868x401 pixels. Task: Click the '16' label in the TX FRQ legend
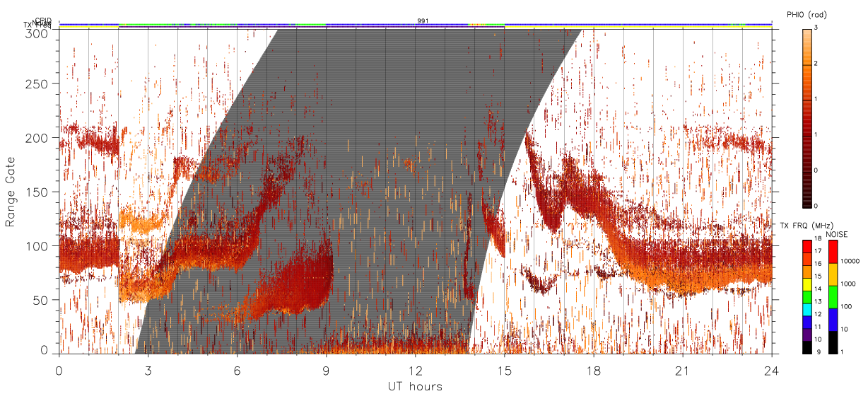click(x=817, y=264)
